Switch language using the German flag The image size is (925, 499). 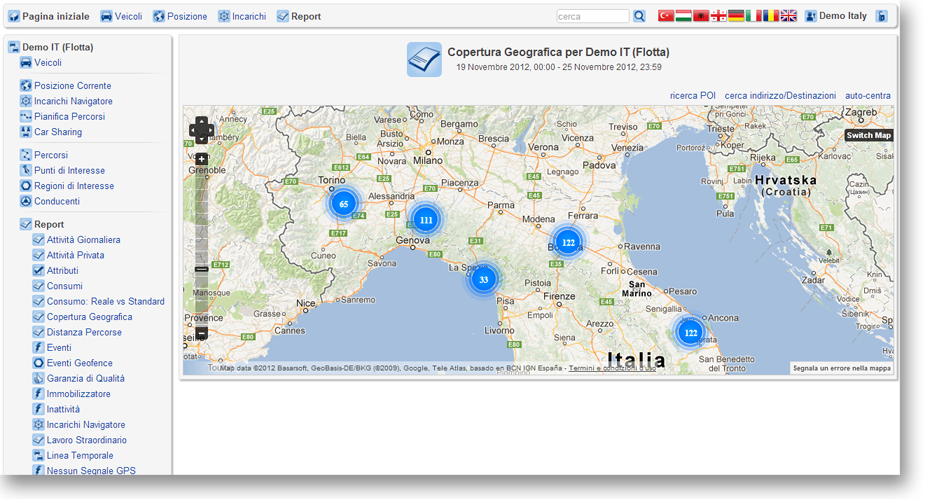pyautogui.click(x=736, y=16)
